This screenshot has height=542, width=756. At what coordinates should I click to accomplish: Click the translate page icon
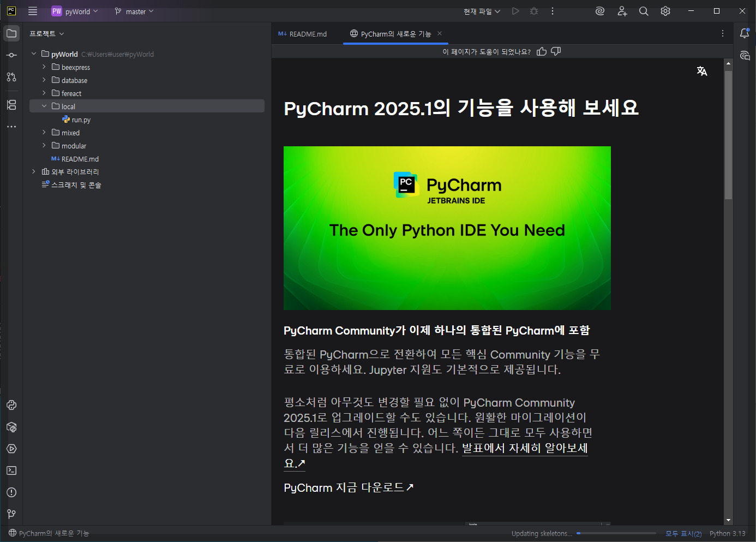702,71
